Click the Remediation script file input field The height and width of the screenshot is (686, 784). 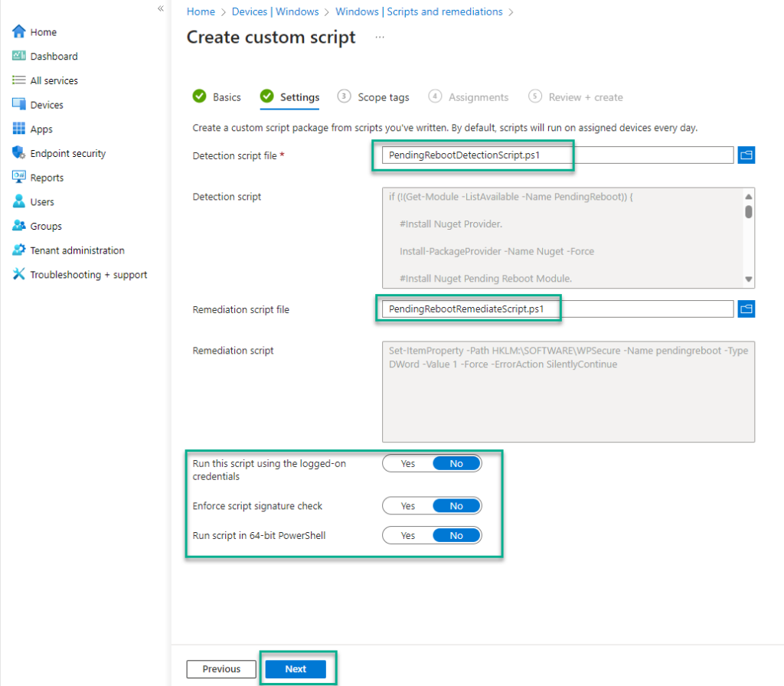(557, 309)
